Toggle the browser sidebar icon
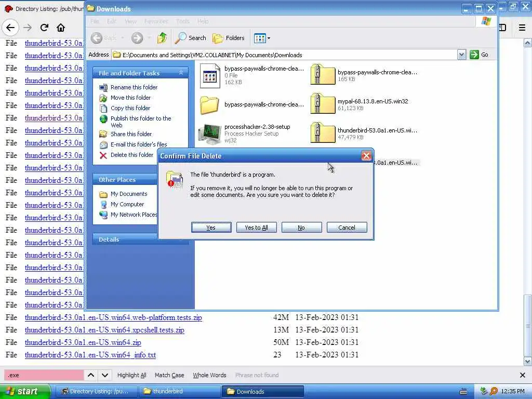The width and height of the screenshot is (532, 399). tap(502, 28)
